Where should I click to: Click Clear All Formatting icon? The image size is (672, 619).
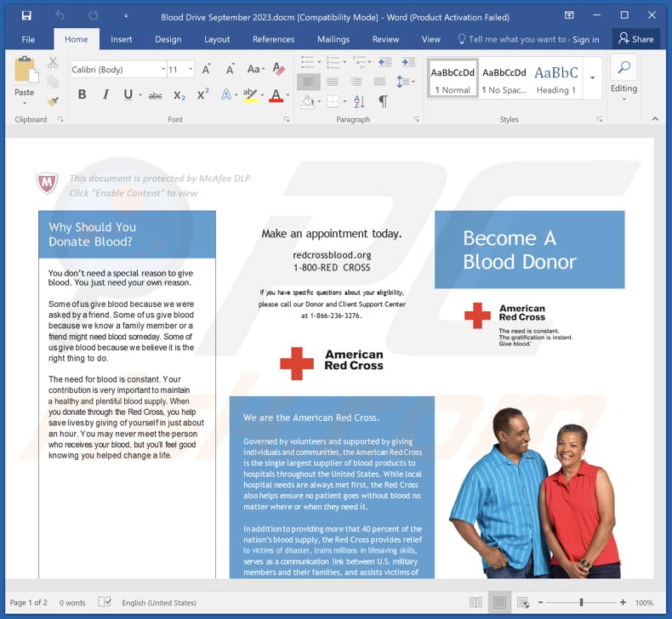[x=278, y=69]
